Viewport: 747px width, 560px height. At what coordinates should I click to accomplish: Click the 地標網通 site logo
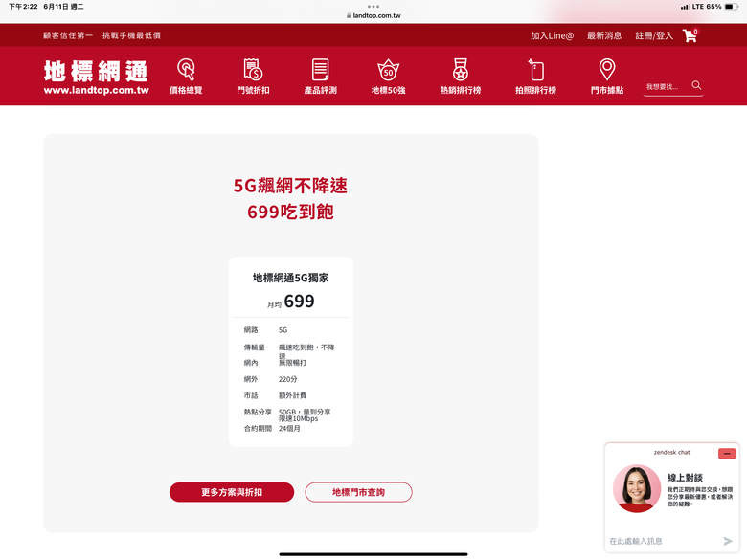click(96, 77)
